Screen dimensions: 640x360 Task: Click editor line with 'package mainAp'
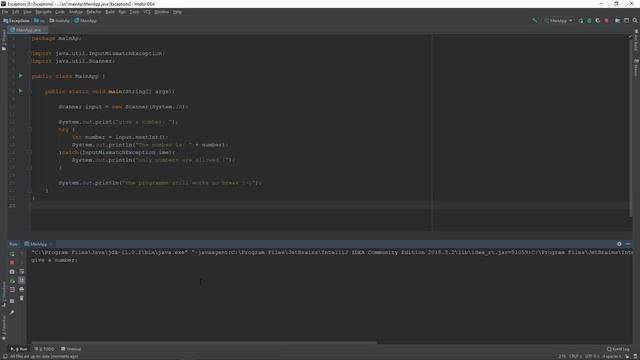point(57,38)
